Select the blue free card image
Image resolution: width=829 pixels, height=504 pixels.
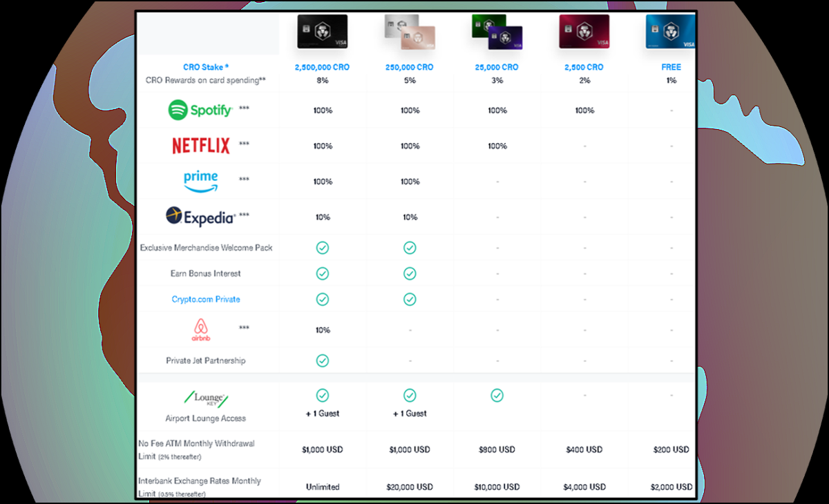670,31
